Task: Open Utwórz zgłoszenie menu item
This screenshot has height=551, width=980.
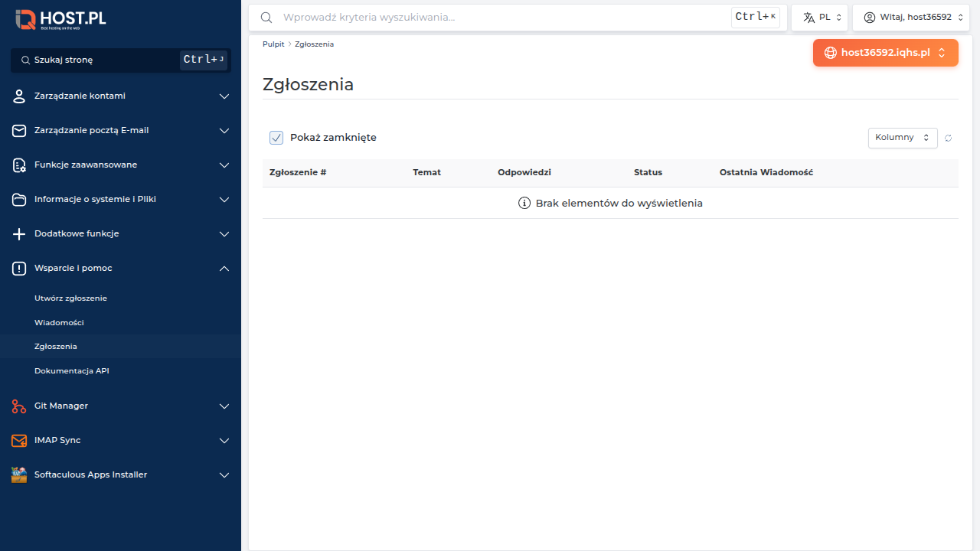Action: tap(70, 298)
